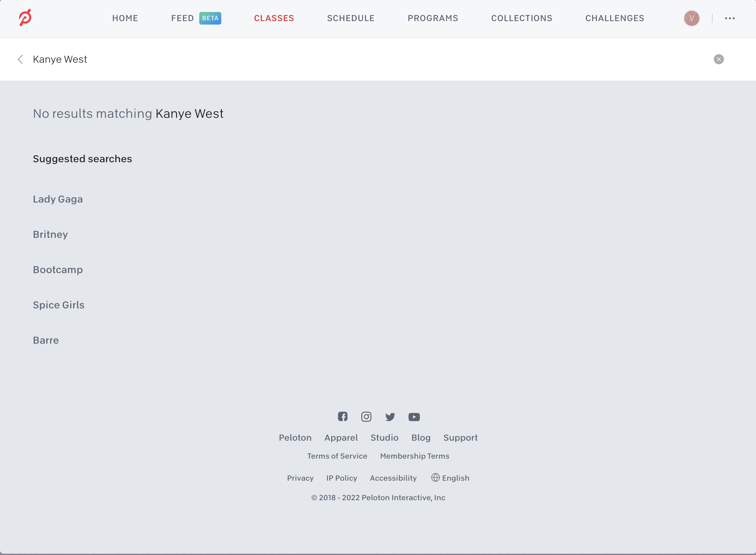Clear the search field with the X icon

pyautogui.click(x=719, y=59)
